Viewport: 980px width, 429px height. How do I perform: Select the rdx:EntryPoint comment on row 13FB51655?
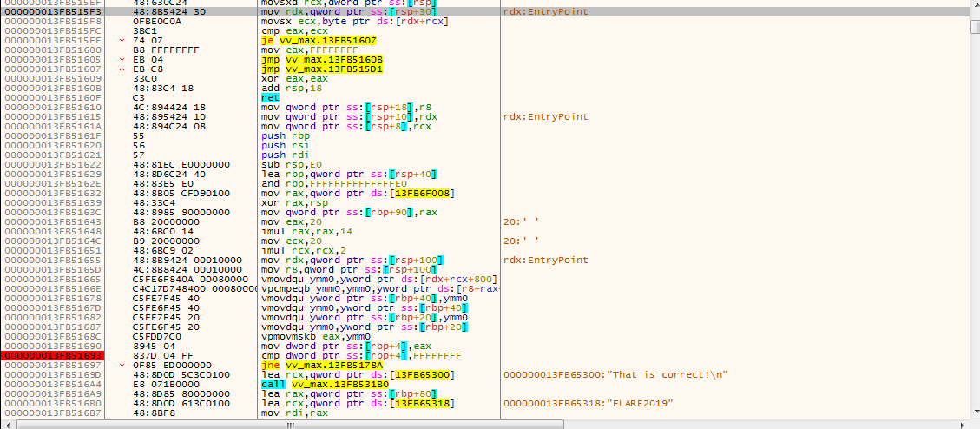coord(546,260)
